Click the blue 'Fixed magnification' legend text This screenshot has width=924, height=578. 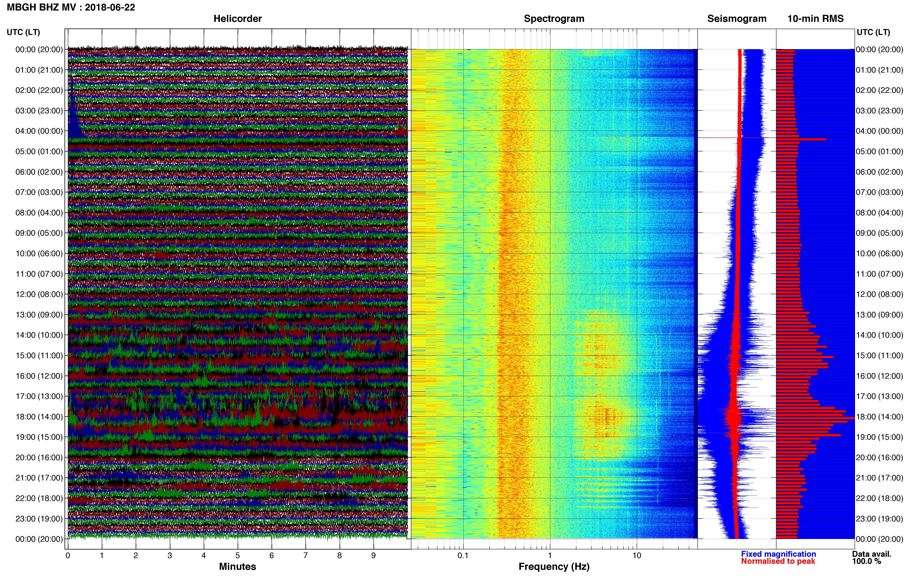(778, 554)
